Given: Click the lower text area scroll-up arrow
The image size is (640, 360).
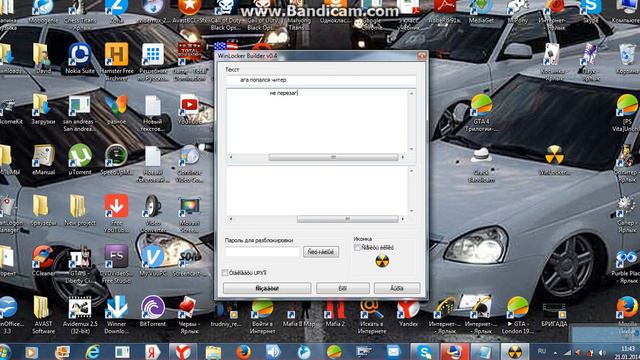Looking at the screenshot, I should coord(411,171).
